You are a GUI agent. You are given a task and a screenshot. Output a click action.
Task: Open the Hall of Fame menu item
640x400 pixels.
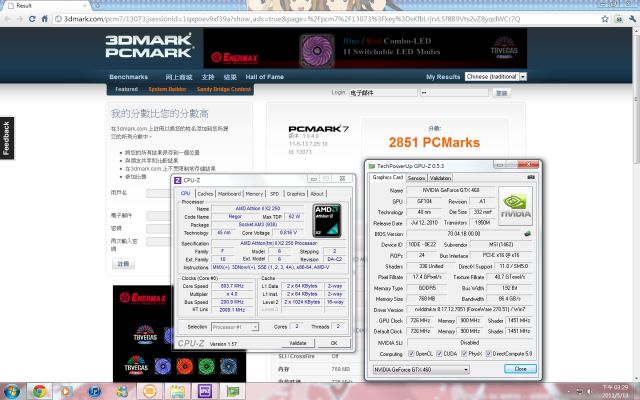pyautogui.click(x=264, y=77)
